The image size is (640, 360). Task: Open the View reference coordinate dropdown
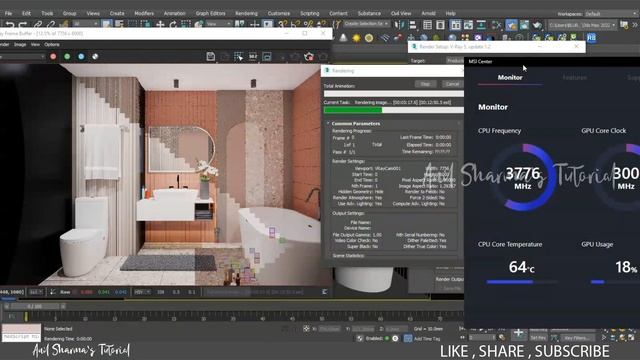click(x=218, y=24)
